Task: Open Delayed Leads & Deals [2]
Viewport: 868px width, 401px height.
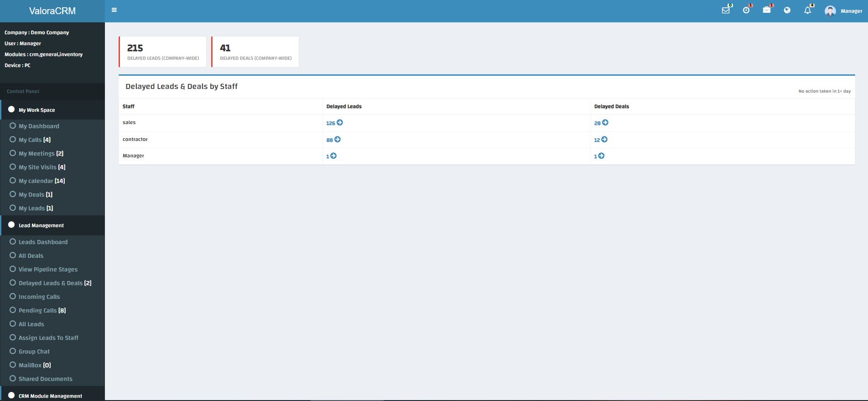Action: pyautogui.click(x=55, y=283)
